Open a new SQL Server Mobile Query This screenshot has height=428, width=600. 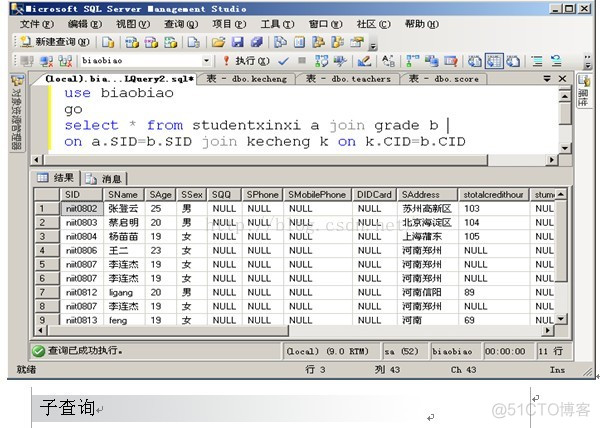[194, 42]
